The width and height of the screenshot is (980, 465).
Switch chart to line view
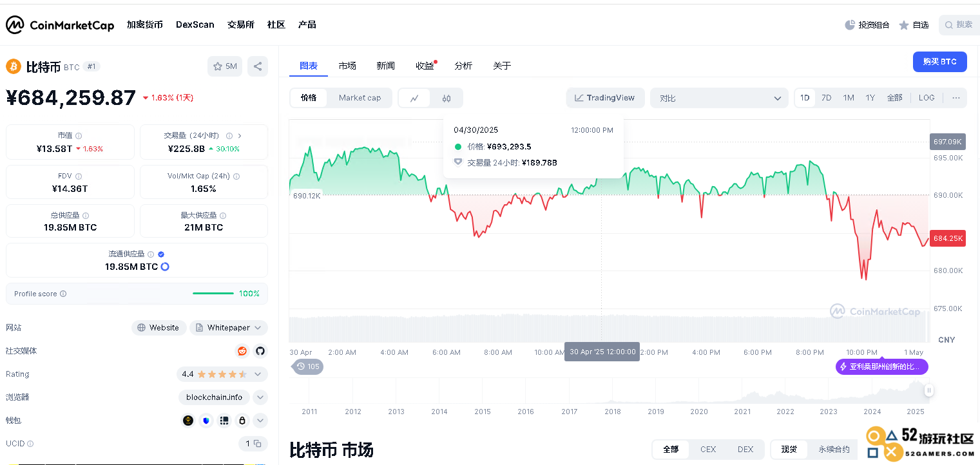(x=415, y=98)
